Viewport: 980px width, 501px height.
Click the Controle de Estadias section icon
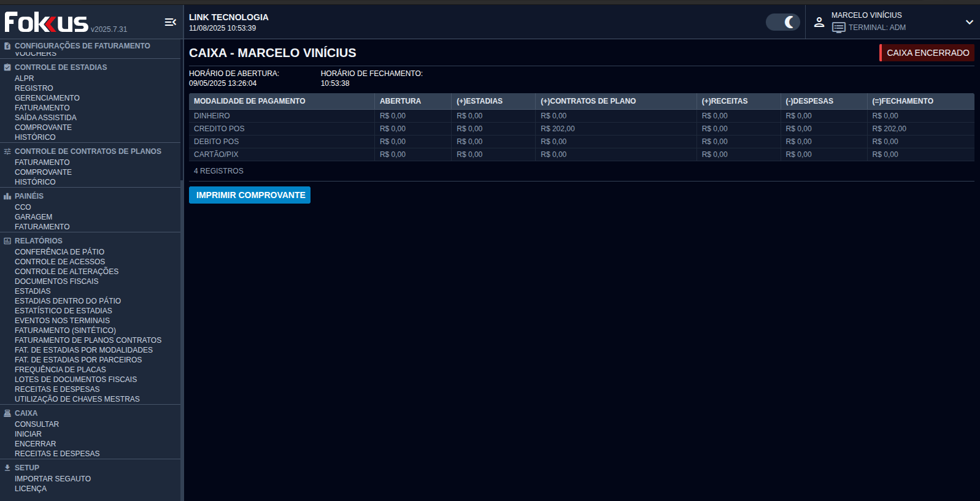point(7,67)
